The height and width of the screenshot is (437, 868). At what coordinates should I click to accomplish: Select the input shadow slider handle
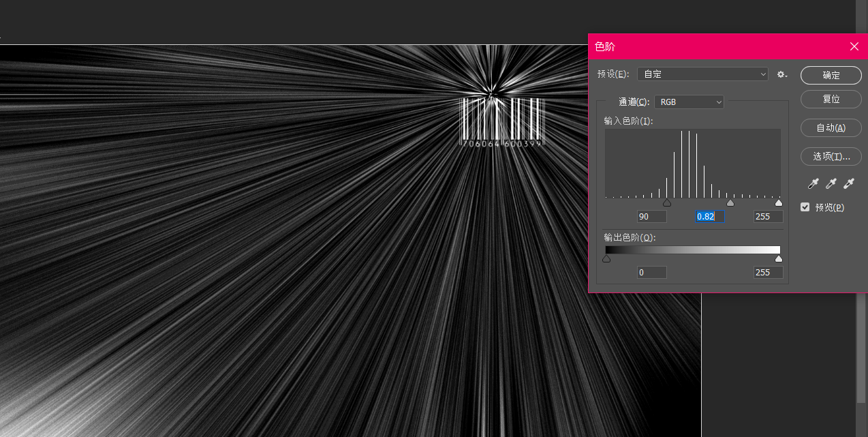[667, 203]
